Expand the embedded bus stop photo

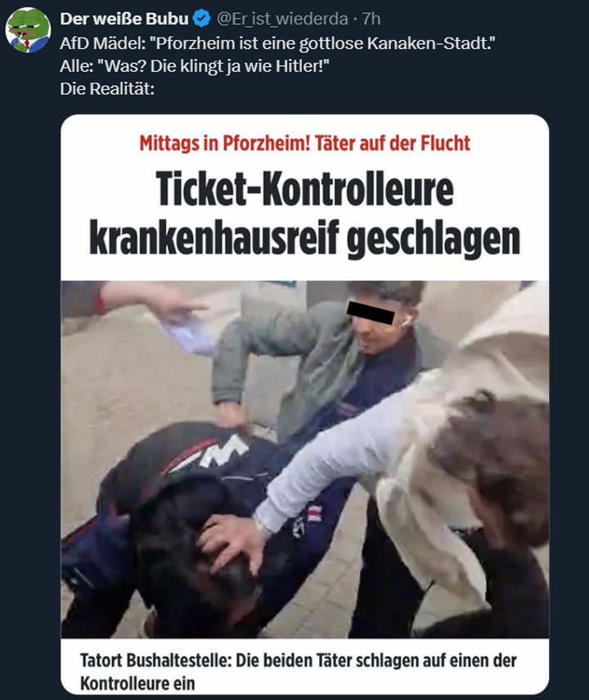tap(304, 459)
